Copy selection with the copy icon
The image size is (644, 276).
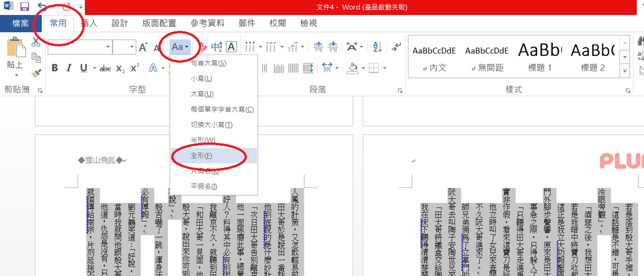(36, 57)
